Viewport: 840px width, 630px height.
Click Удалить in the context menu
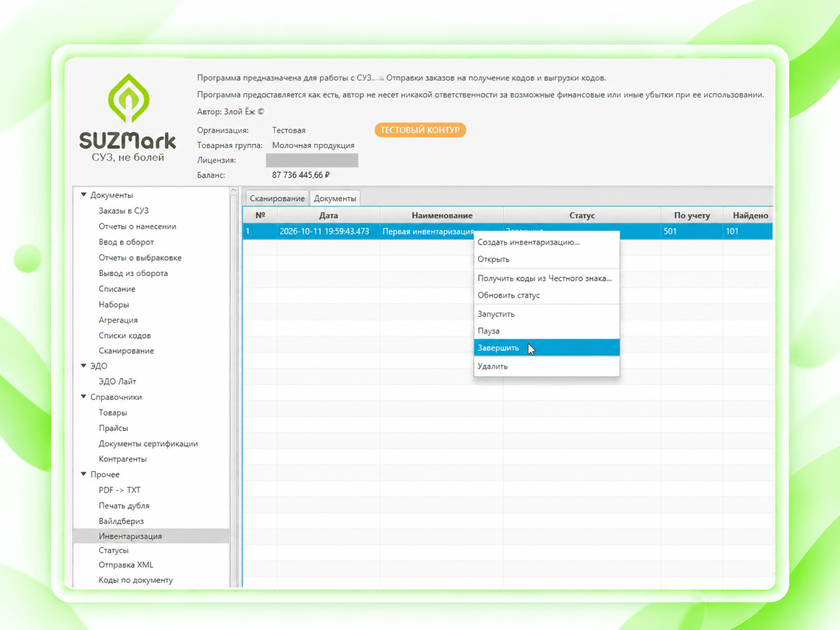tap(546, 366)
